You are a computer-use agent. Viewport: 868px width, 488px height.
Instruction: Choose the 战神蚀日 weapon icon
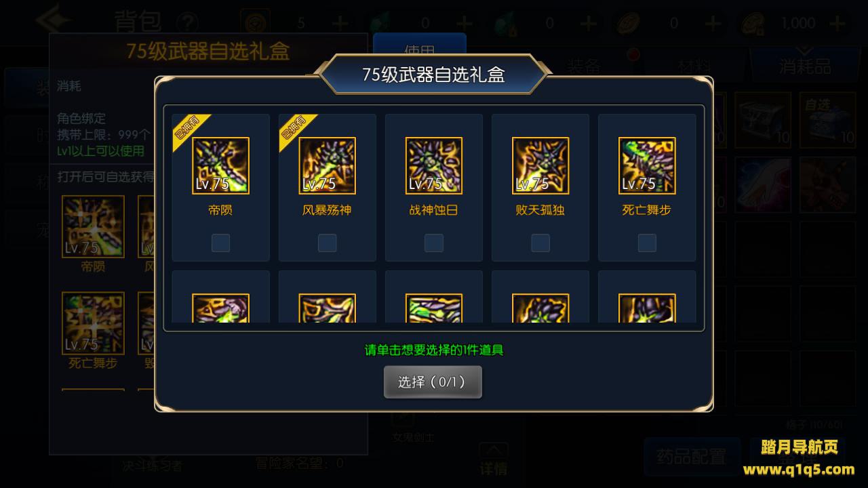click(433, 166)
